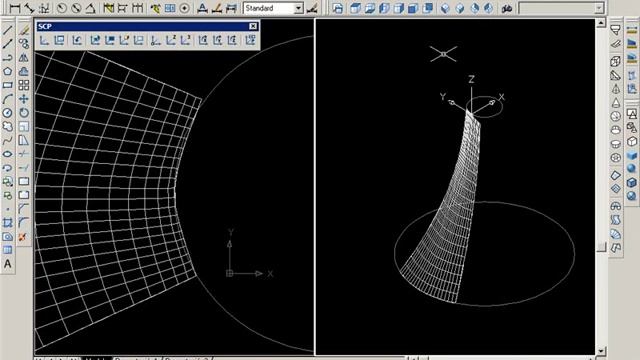
Task: Set UCS Origin in SCP toolbar
Action: click(155, 40)
